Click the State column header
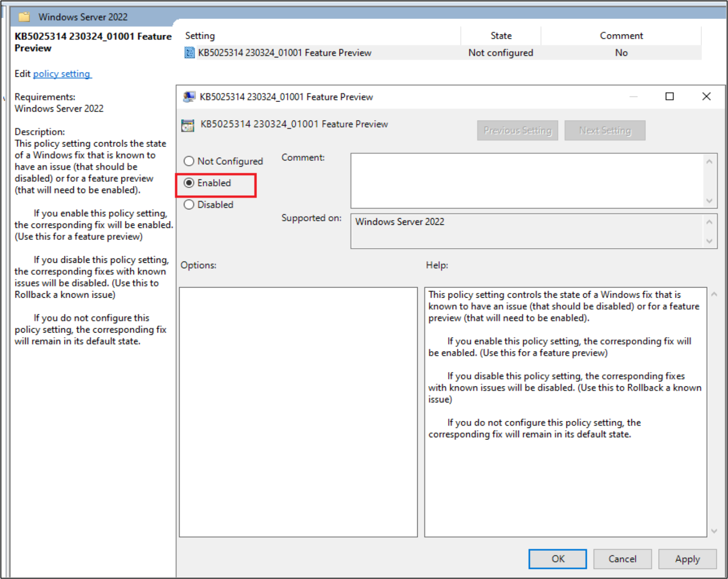This screenshot has width=728, height=579. [501, 36]
